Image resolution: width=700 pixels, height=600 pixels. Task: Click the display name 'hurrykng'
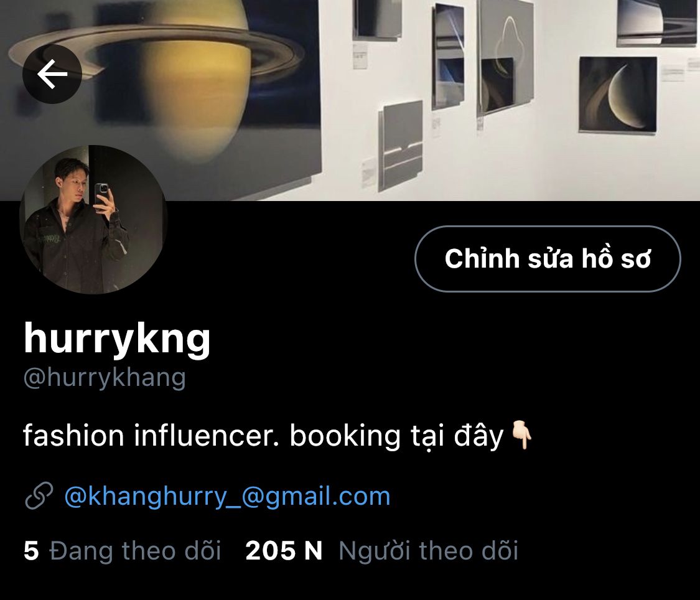117,339
